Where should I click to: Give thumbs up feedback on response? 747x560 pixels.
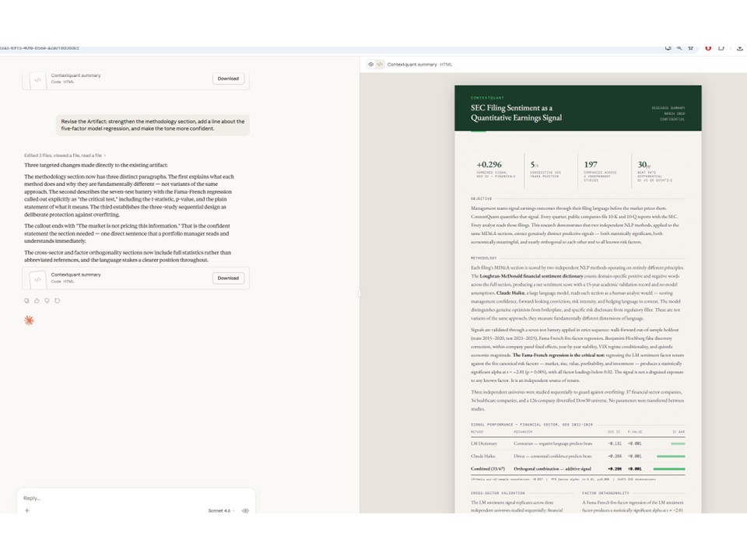(x=37, y=300)
